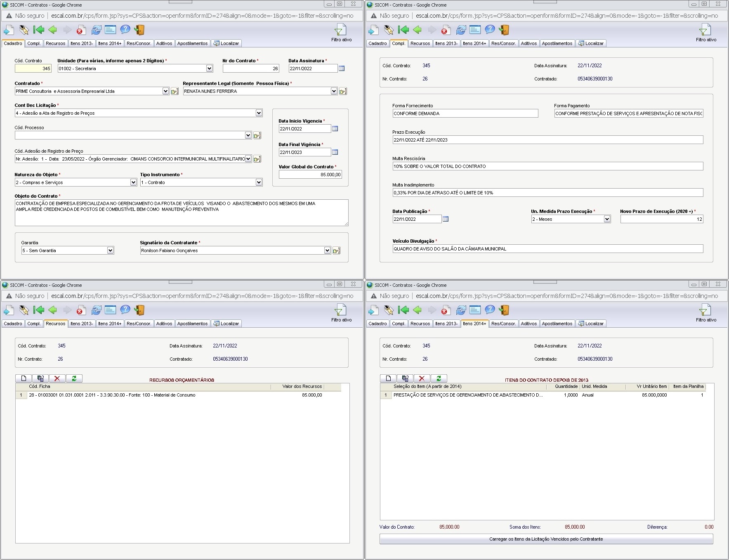Open calendar picker next to Data Publicação
The width and height of the screenshot is (729, 560).
[446, 219]
